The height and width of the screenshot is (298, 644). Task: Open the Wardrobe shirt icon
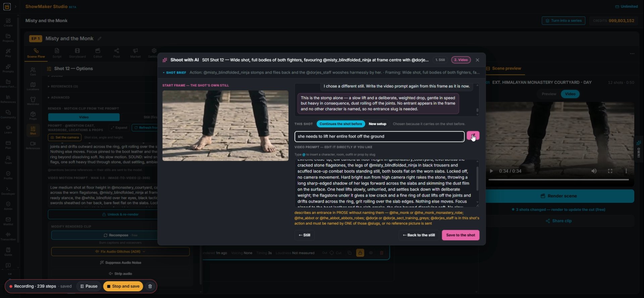[33, 101]
